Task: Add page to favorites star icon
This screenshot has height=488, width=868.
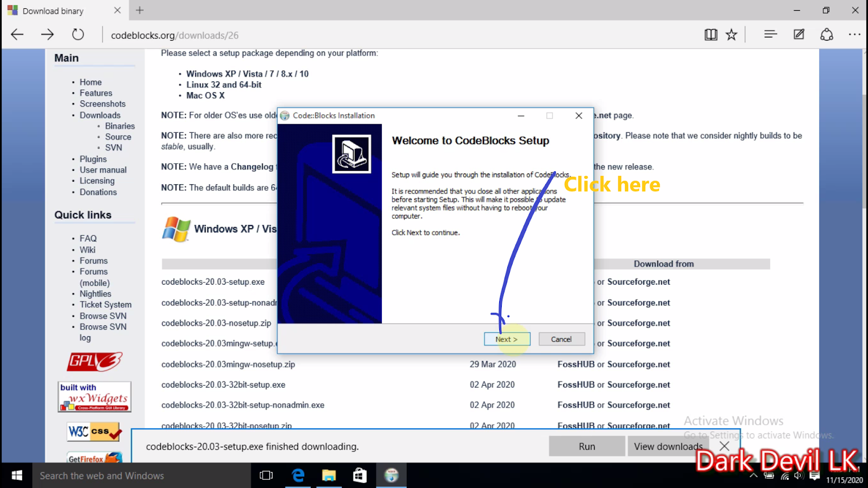Action: (731, 35)
